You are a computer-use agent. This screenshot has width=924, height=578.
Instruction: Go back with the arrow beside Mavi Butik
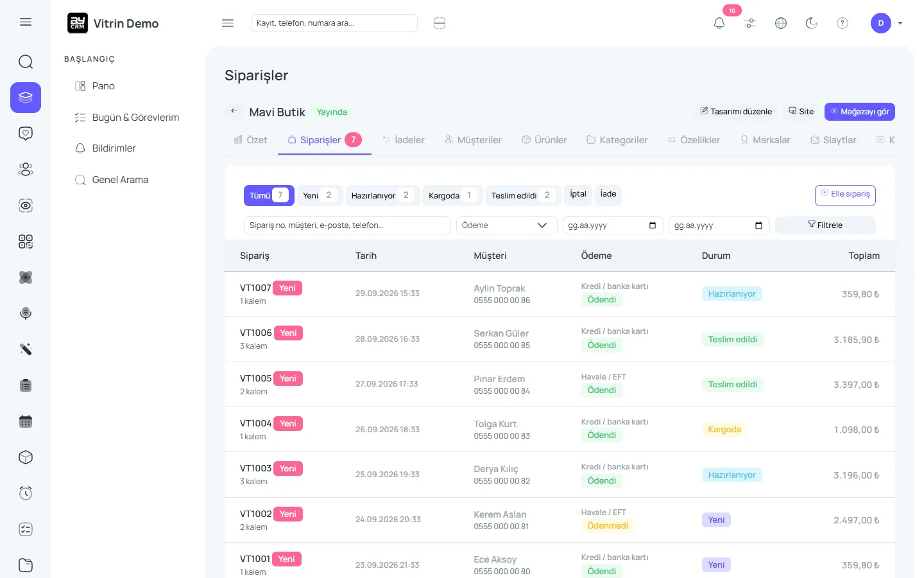[x=234, y=111]
